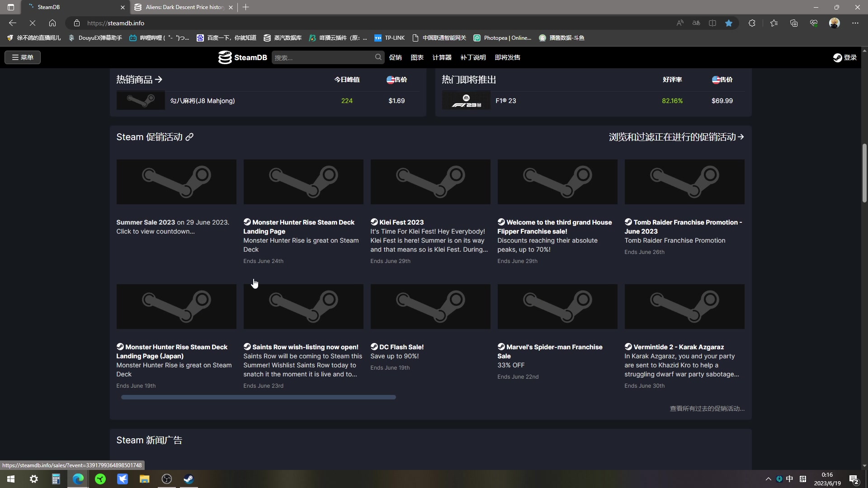This screenshot has width=868, height=488.
Task: Open Summer Sale 2023 countdown link
Action: (x=173, y=226)
